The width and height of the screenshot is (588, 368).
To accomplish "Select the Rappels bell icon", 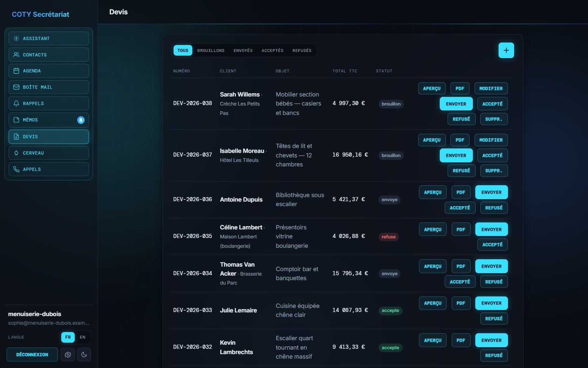I will coord(16,103).
